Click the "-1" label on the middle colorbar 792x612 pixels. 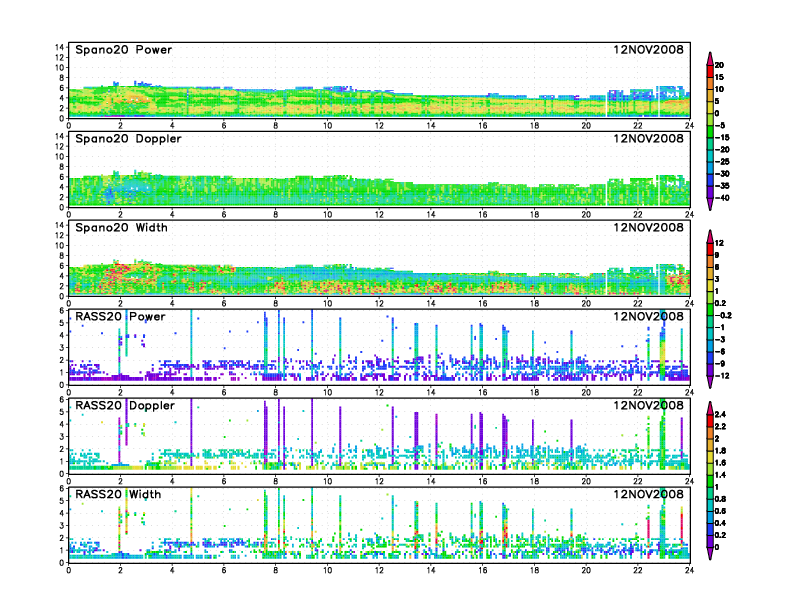[720, 327]
